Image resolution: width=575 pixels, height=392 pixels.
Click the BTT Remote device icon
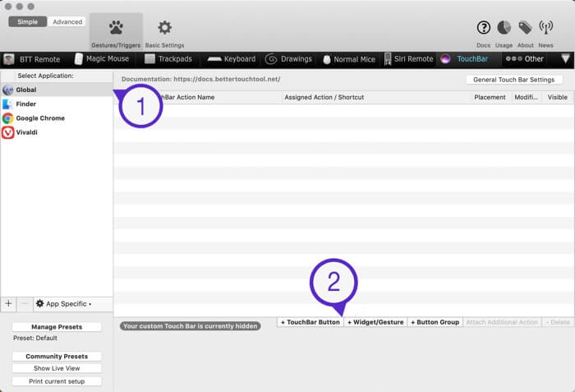click(x=9, y=59)
